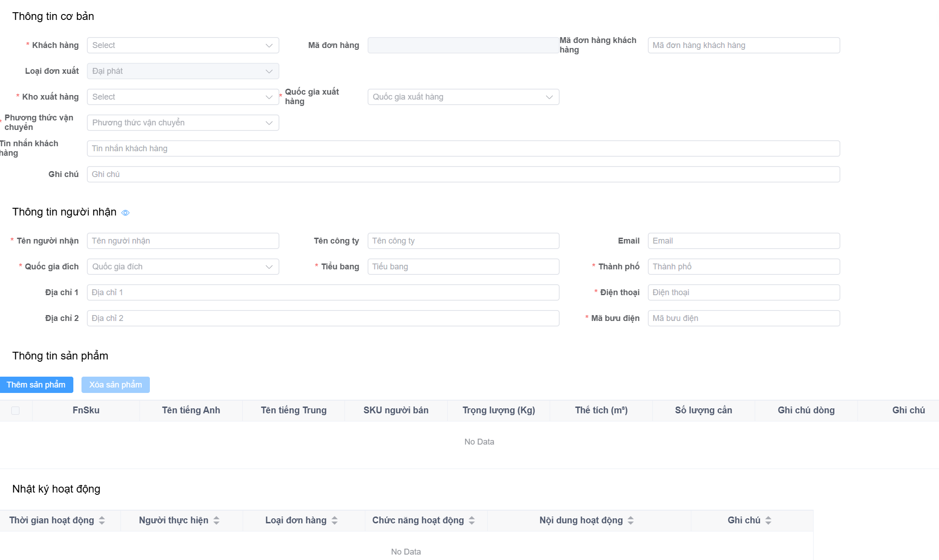Check the product table select-all checkbox
The height and width of the screenshot is (560, 939).
(x=15, y=411)
